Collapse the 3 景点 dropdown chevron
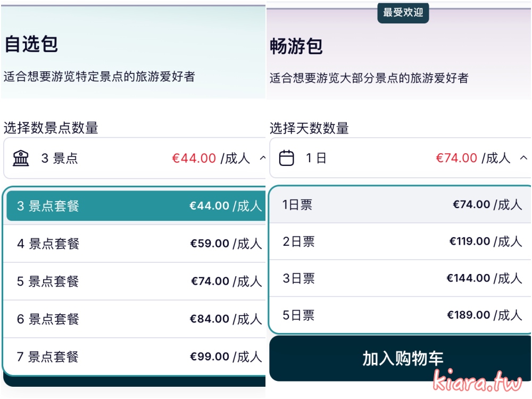The width and height of the screenshot is (532, 399). tap(262, 158)
